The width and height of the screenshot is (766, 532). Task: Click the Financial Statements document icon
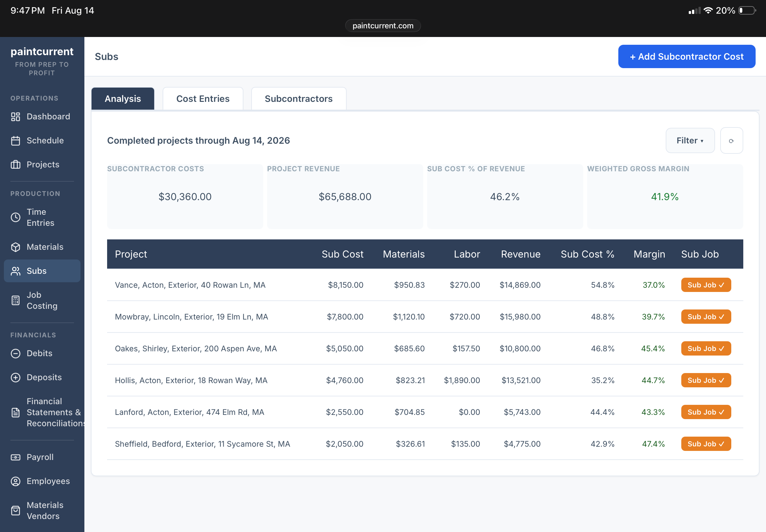(x=15, y=412)
